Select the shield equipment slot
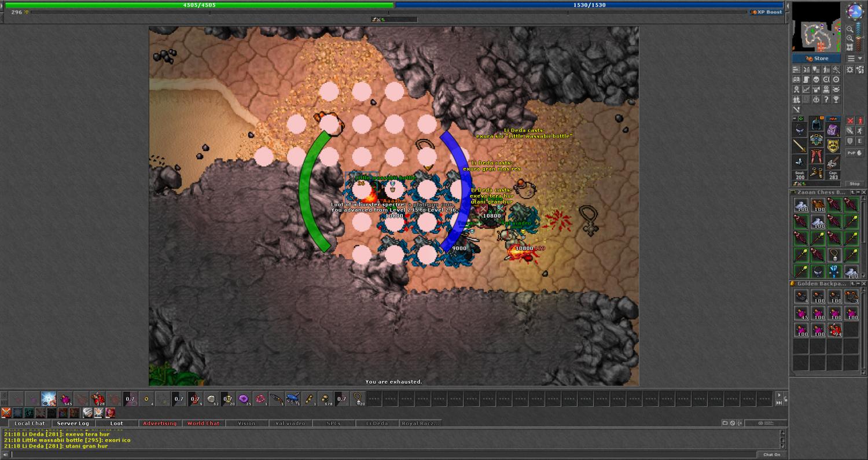 (x=833, y=146)
